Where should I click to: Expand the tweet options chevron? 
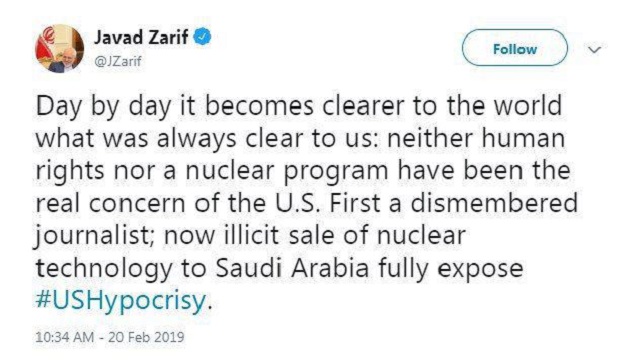click(x=595, y=50)
